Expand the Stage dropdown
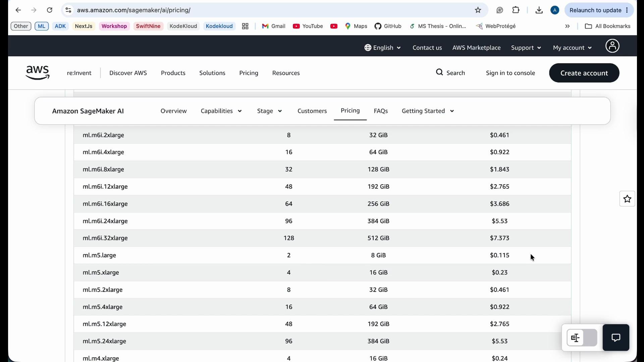 pos(269,111)
